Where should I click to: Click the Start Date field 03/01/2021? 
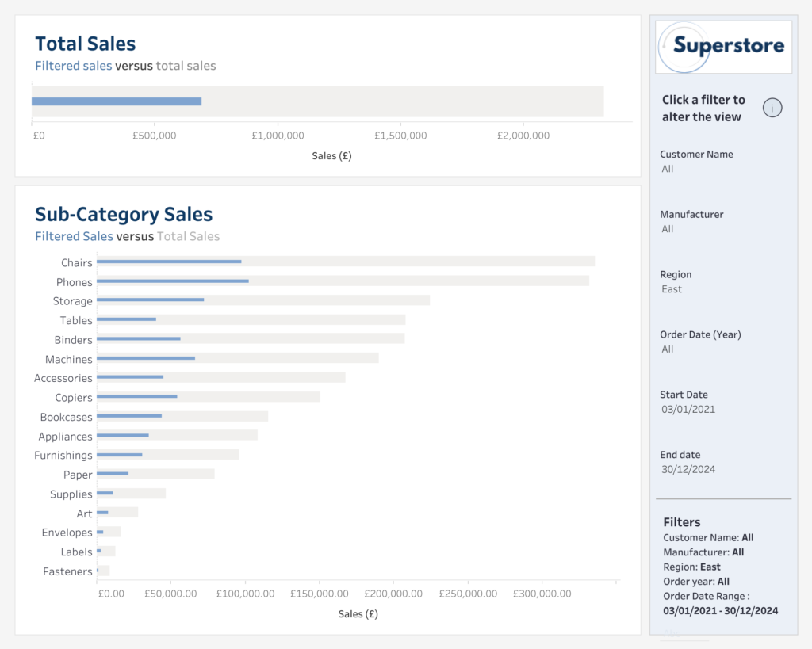click(x=688, y=409)
